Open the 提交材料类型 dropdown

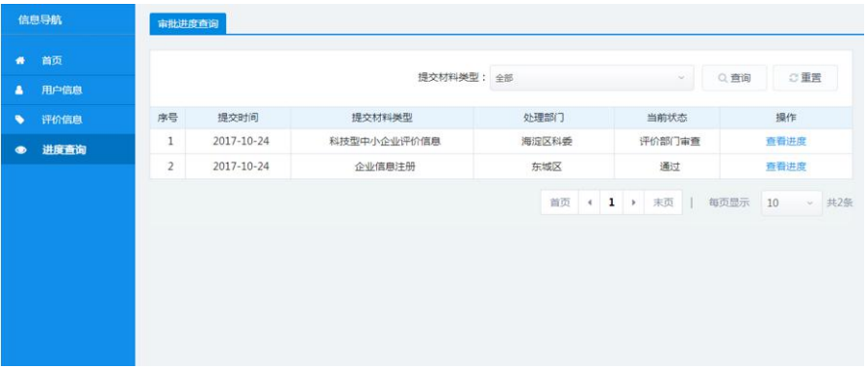[x=591, y=78]
